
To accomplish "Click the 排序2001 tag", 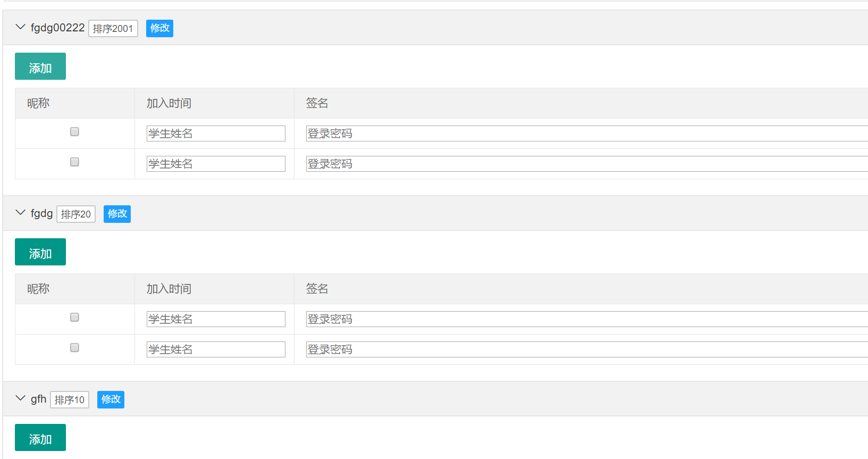I will tap(113, 28).
